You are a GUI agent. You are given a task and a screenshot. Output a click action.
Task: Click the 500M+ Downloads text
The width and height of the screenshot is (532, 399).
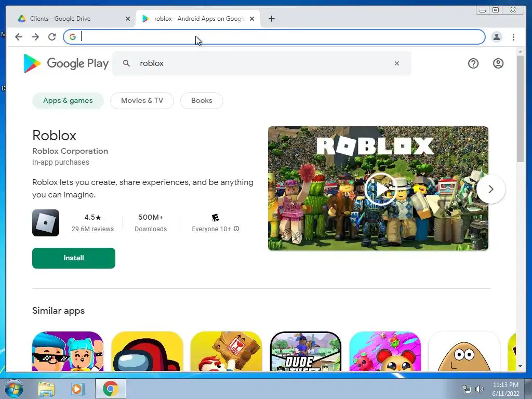(151, 222)
